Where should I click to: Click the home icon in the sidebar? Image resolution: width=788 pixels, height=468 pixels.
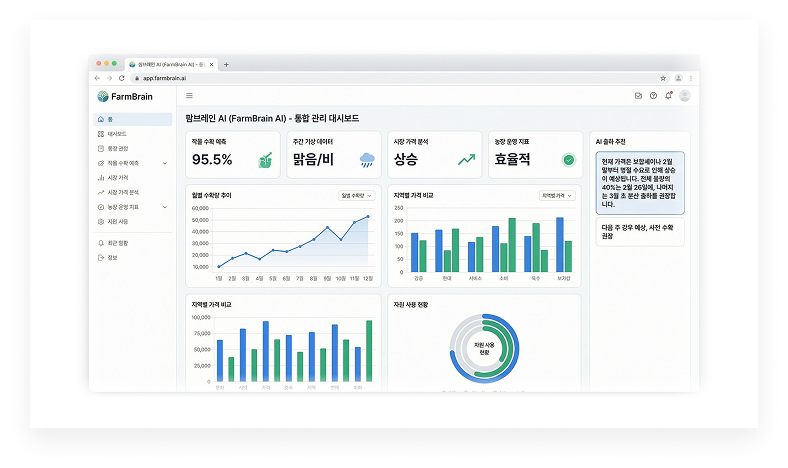click(x=101, y=119)
